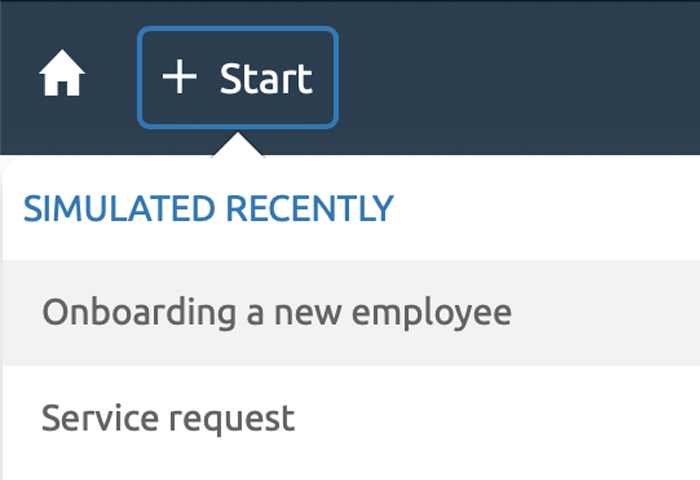Select Onboarding a new employee
This screenshot has height=480, width=700.
click(276, 313)
